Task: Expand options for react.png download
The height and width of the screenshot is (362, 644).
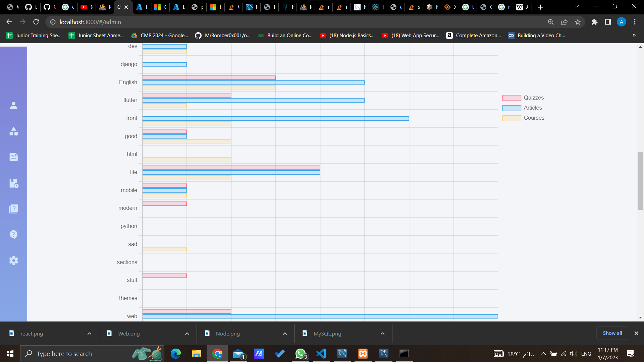Action: pyautogui.click(x=89, y=334)
